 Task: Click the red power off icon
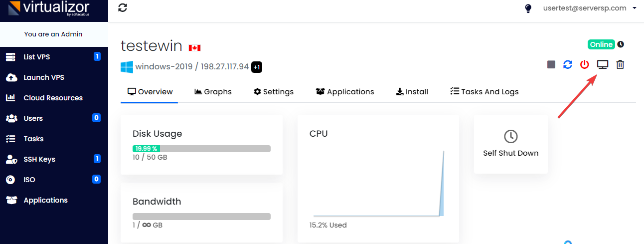pyautogui.click(x=585, y=65)
